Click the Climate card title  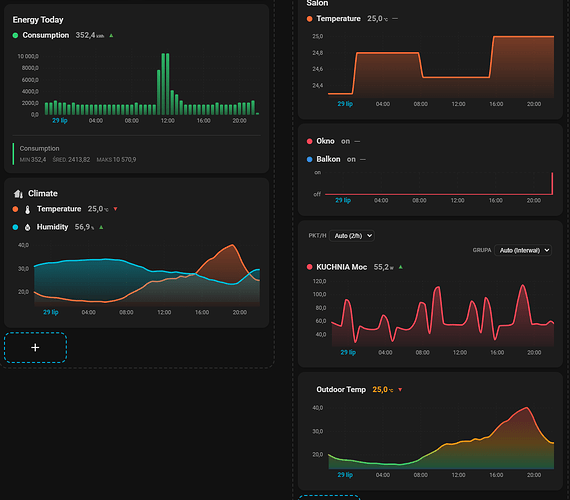click(x=43, y=193)
